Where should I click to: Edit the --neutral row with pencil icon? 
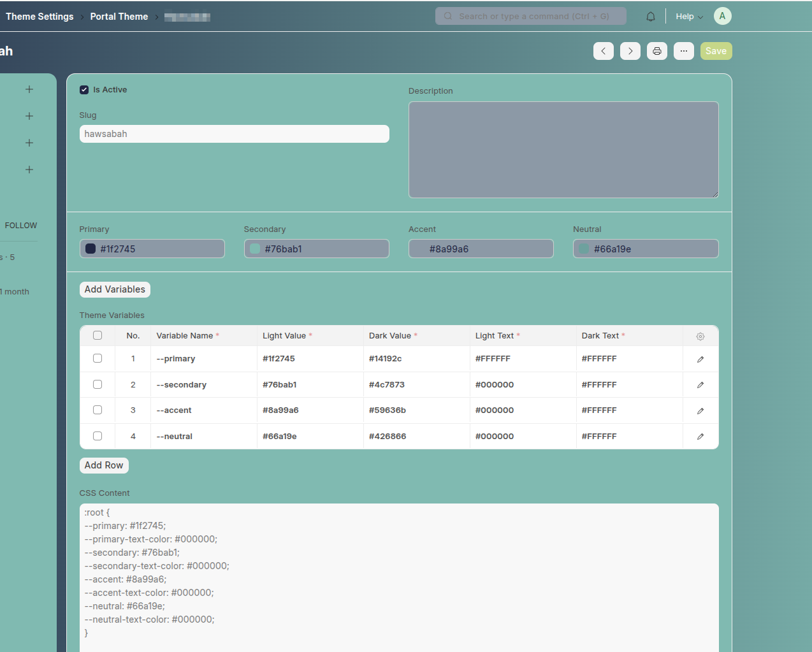[x=700, y=437]
